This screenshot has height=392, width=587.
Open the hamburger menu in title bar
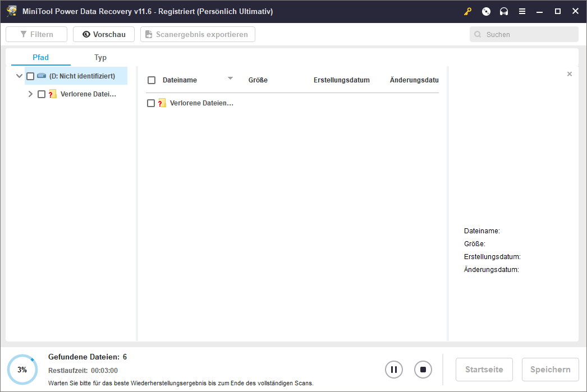pos(522,11)
